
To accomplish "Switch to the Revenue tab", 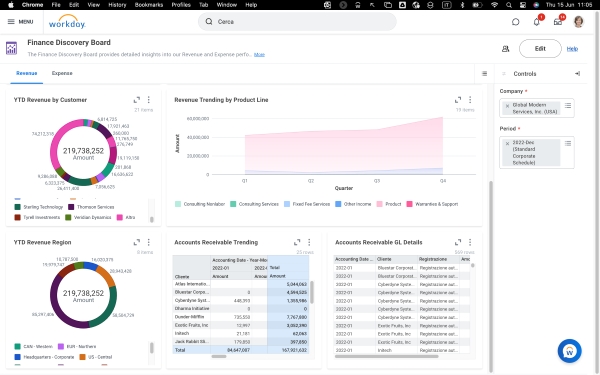I will (x=27, y=73).
